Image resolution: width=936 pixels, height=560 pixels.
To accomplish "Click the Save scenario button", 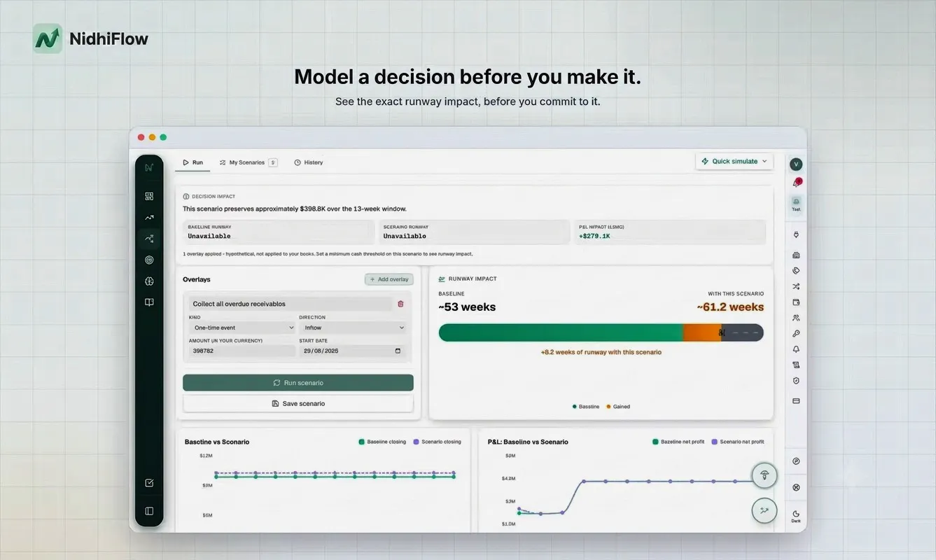I will point(298,404).
